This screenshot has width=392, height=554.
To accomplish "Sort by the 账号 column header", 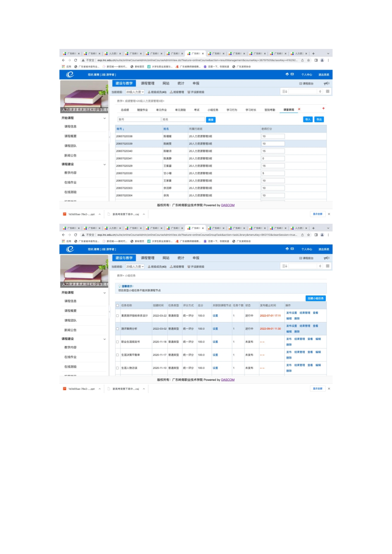I will pyautogui.click(x=120, y=129).
